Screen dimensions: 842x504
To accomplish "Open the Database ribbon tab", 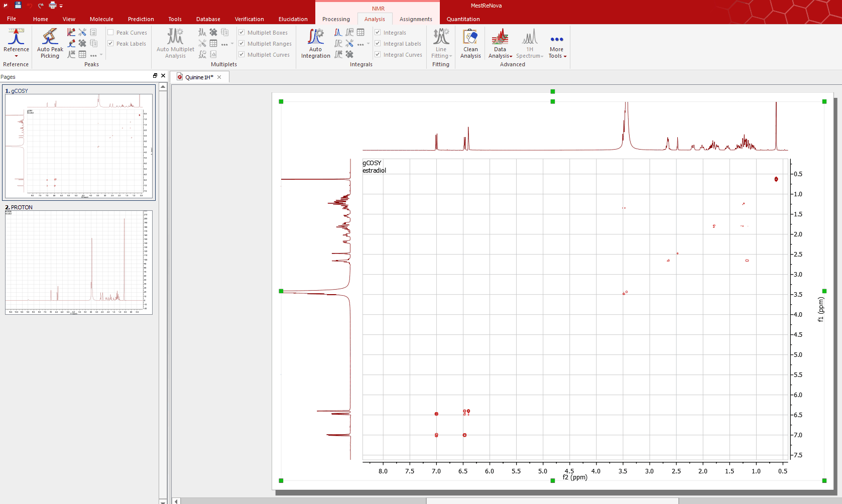I will click(x=208, y=19).
